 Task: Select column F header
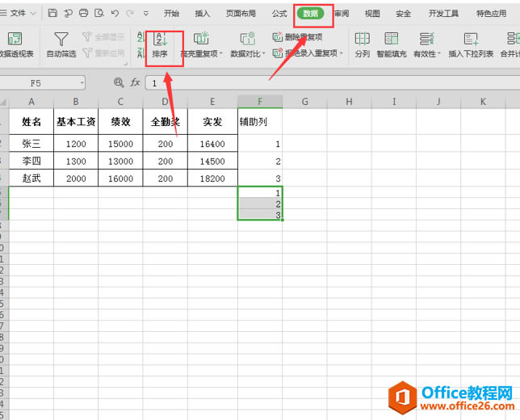tap(260, 102)
